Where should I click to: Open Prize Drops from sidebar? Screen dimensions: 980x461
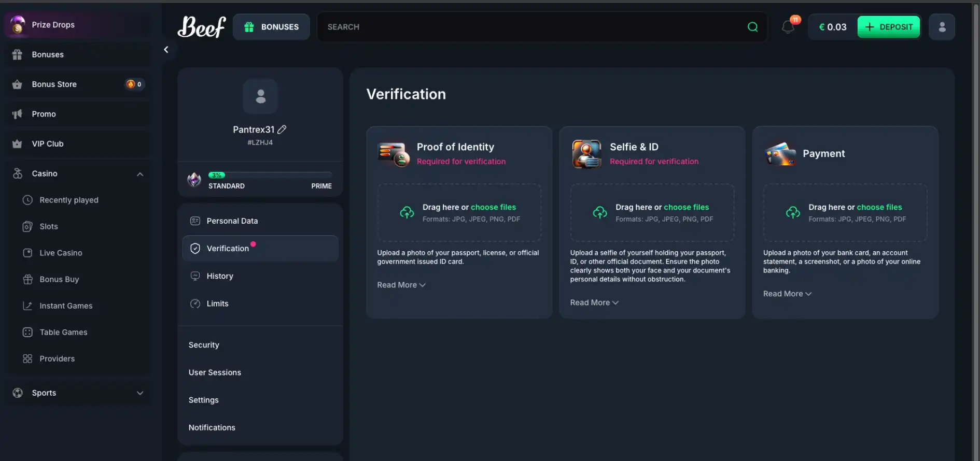pyautogui.click(x=53, y=25)
